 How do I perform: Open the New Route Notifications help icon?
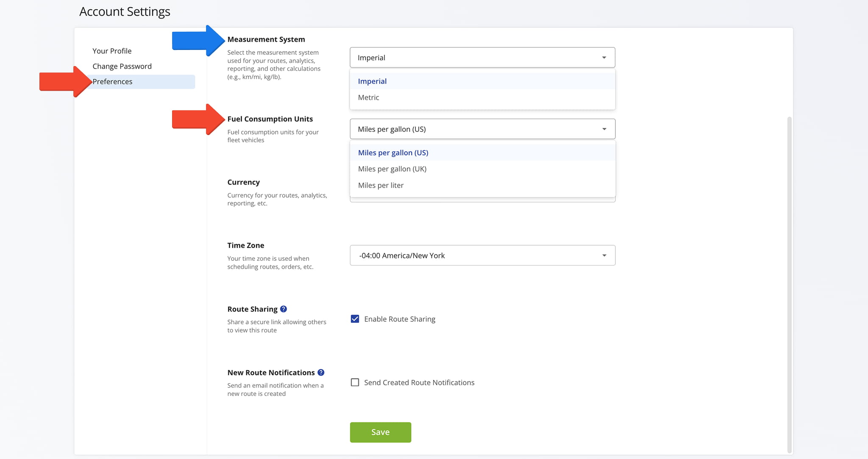pyautogui.click(x=321, y=373)
